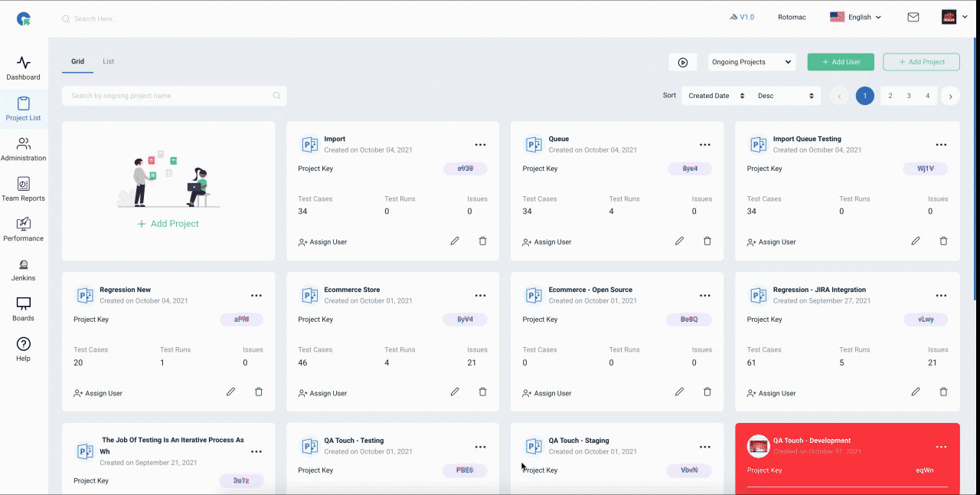The height and width of the screenshot is (495, 980).
Task: Click the green Add User button
Action: 841,62
